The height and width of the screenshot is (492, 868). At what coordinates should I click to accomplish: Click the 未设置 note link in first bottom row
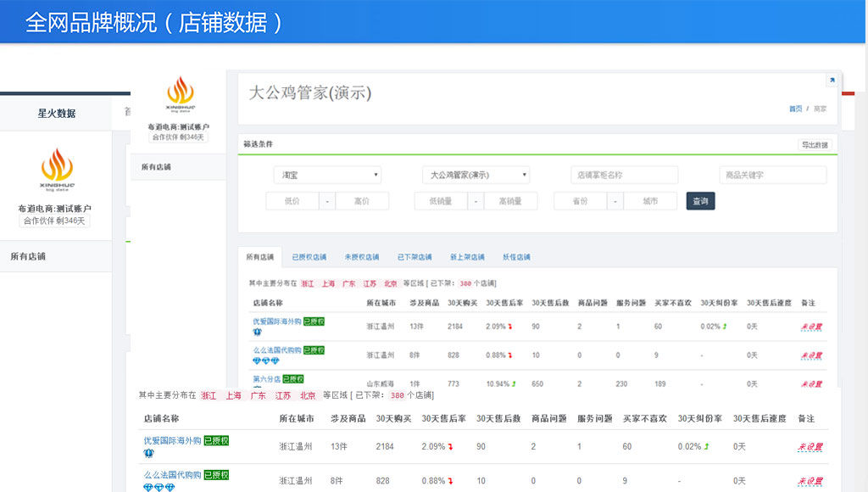click(x=810, y=447)
